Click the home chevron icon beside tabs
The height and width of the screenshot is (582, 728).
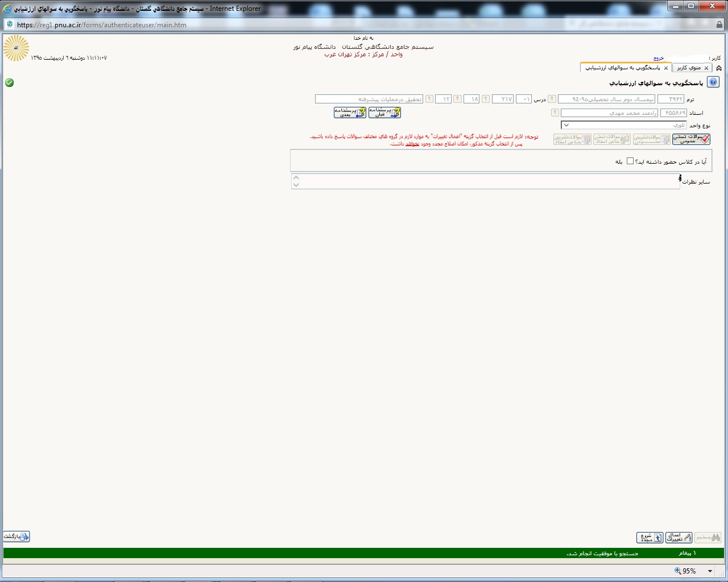(718, 68)
